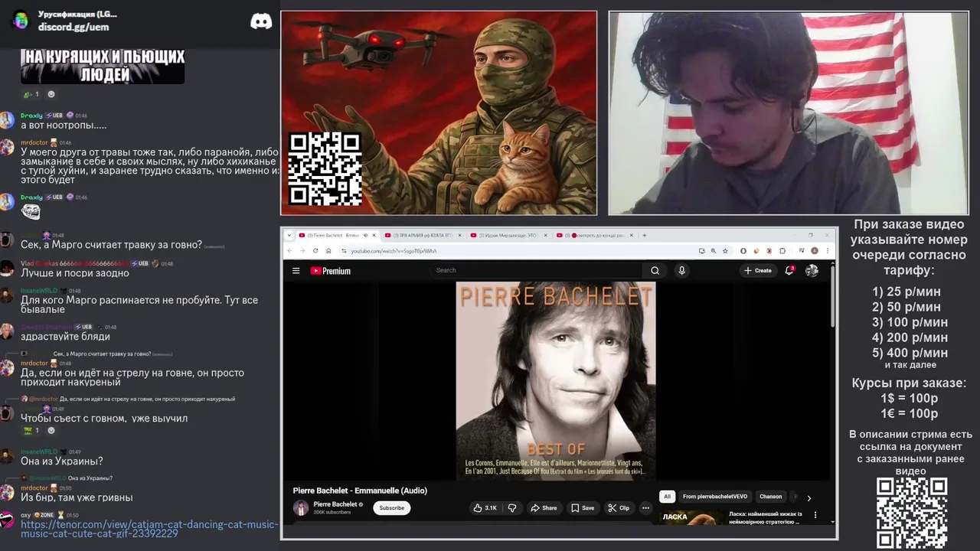Go to the browser home page
This screenshot has height=551, width=980.
click(x=328, y=250)
